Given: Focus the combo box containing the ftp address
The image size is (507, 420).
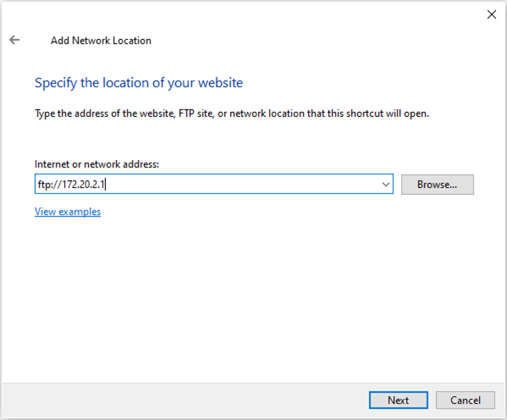Looking at the screenshot, I should [214, 184].
